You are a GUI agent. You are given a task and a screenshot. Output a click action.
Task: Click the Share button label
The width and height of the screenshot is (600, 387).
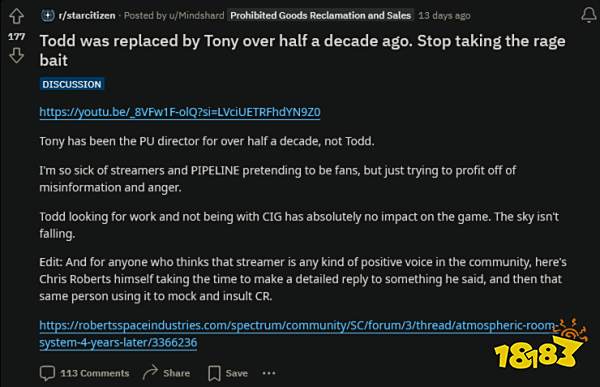176,373
